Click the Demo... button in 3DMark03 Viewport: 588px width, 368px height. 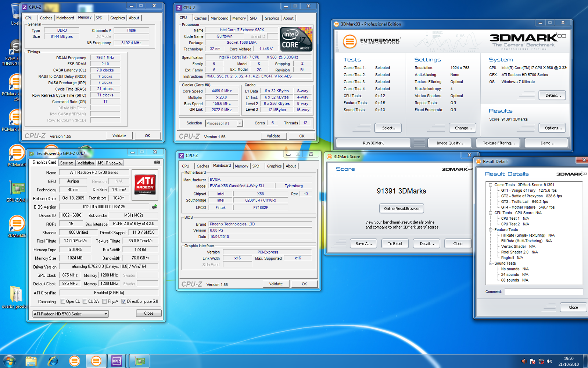coord(547,143)
